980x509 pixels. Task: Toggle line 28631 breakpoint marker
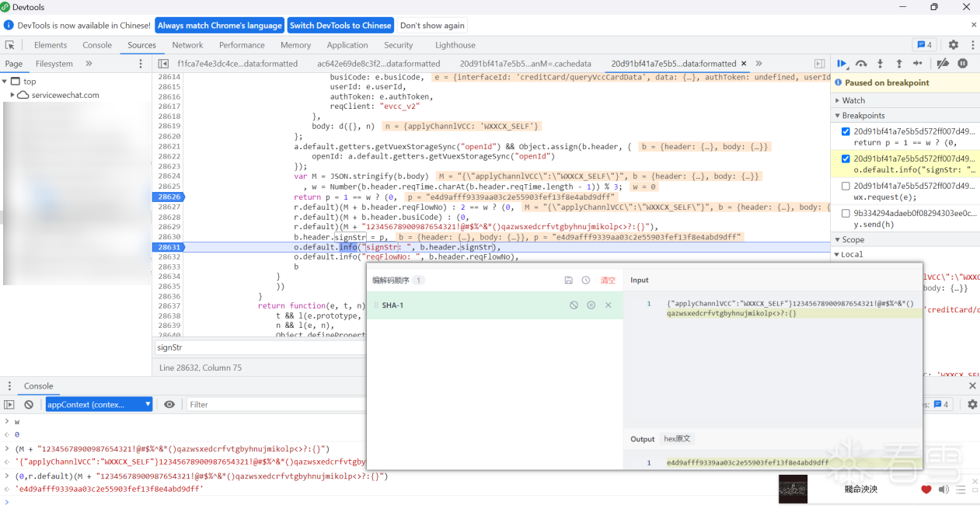[167, 247]
